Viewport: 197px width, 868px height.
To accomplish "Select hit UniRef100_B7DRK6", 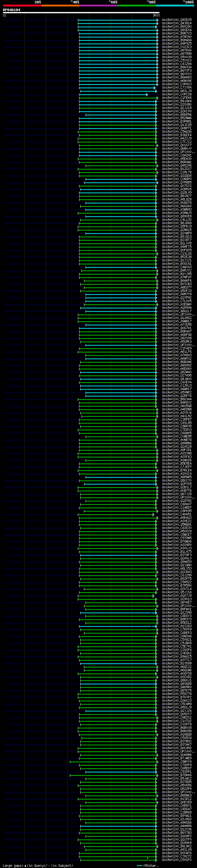I will click(176, 775).
